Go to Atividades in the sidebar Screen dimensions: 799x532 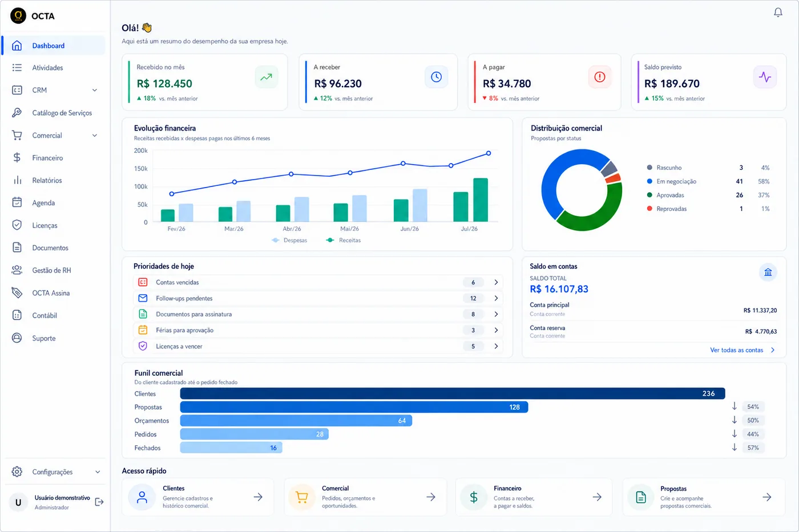(x=54, y=68)
